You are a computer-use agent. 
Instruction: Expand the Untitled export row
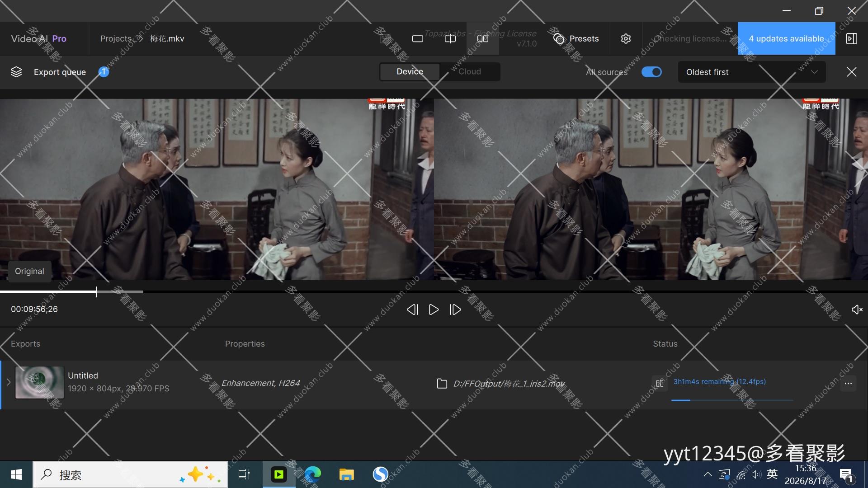pos(9,382)
